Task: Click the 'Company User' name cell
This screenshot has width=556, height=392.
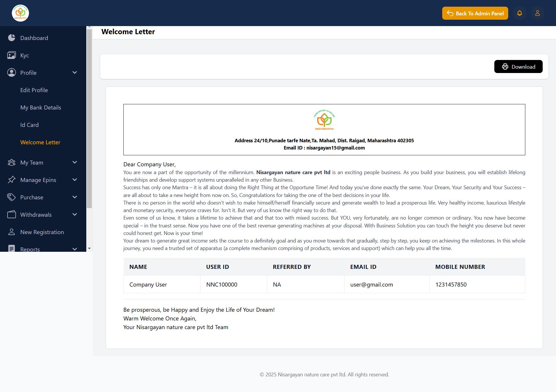Action: pyautogui.click(x=162, y=285)
